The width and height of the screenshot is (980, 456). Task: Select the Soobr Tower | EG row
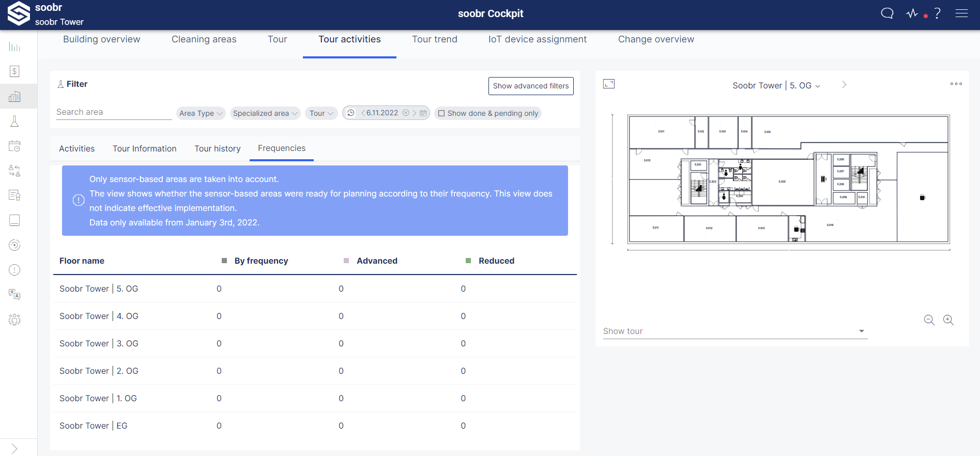point(315,425)
